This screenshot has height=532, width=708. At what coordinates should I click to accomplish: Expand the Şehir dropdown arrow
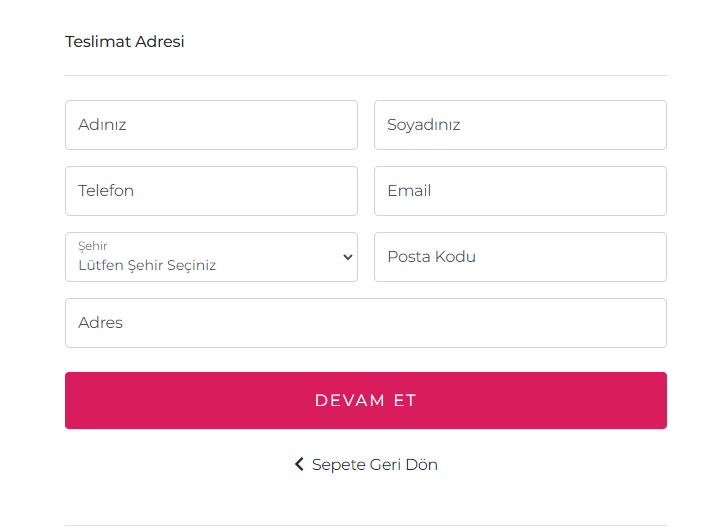click(x=347, y=257)
